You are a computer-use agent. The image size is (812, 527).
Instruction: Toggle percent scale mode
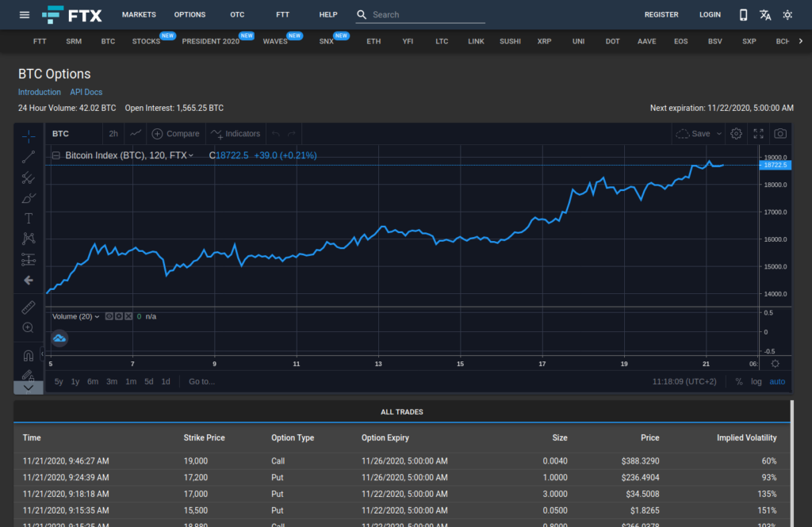click(x=739, y=381)
